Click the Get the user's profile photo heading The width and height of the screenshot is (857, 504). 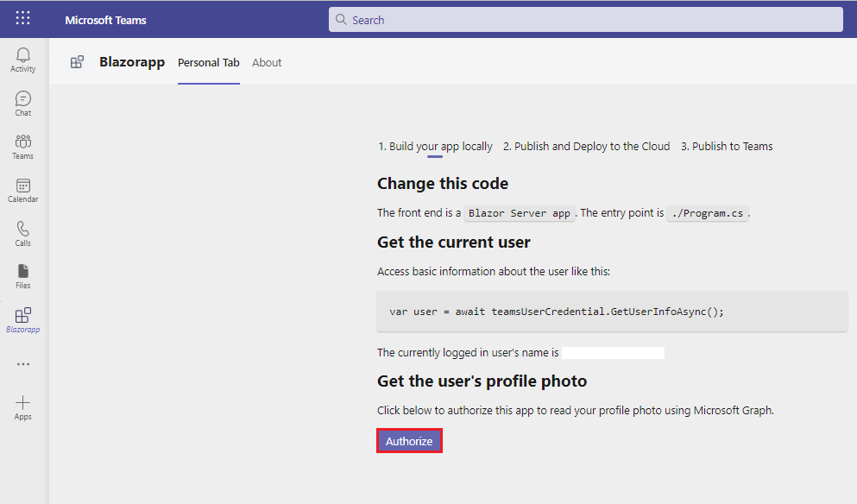coord(482,381)
